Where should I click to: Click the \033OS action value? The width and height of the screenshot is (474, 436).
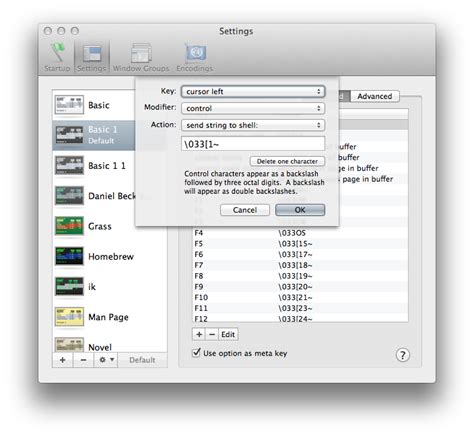tap(292, 233)
